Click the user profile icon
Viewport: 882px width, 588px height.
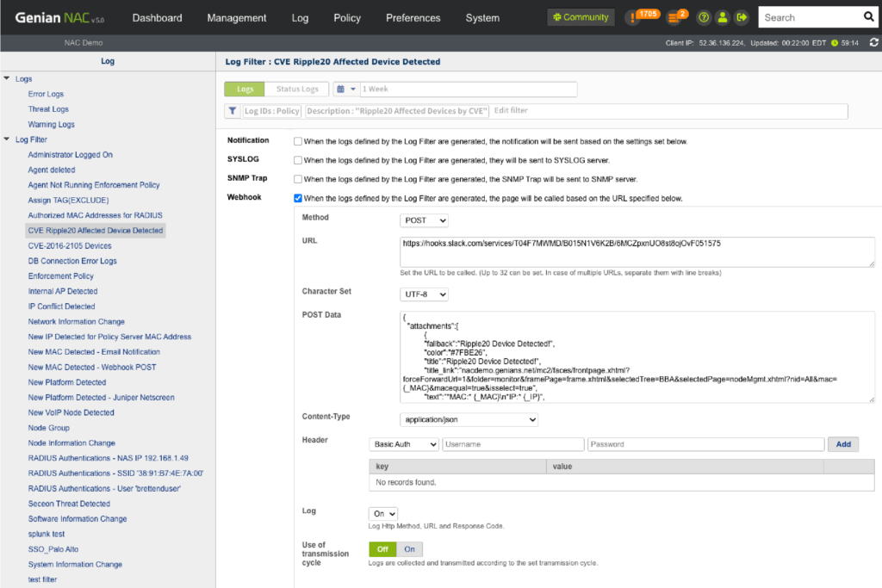[723, 17]
